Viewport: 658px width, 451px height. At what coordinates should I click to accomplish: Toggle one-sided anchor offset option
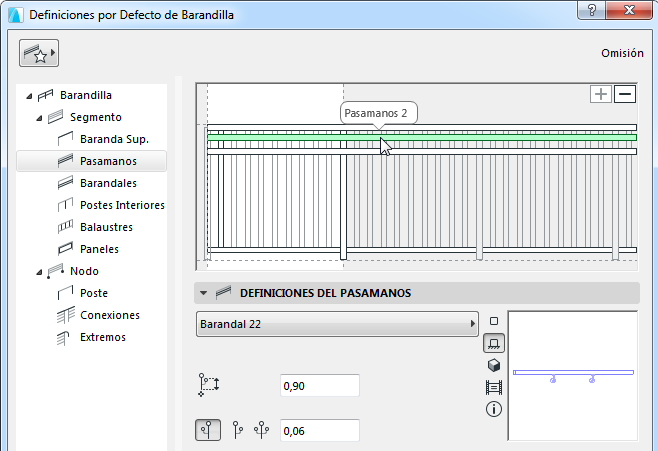[238, 430]
